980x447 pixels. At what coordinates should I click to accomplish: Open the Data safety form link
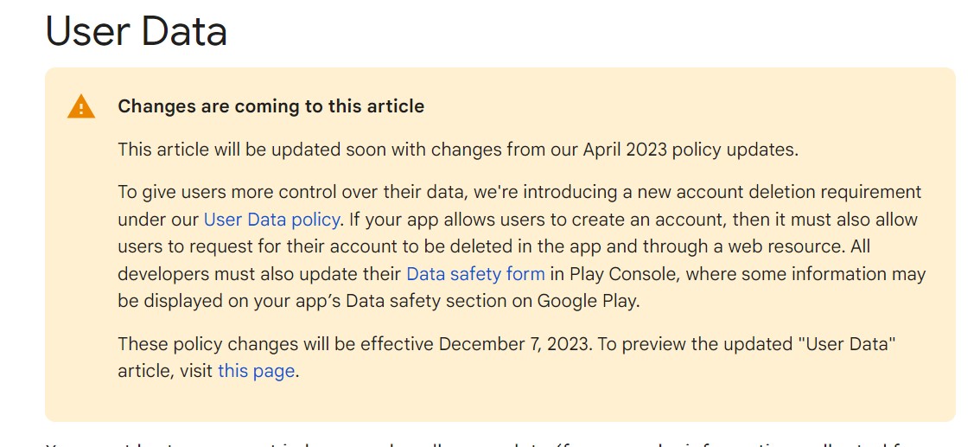475,274
